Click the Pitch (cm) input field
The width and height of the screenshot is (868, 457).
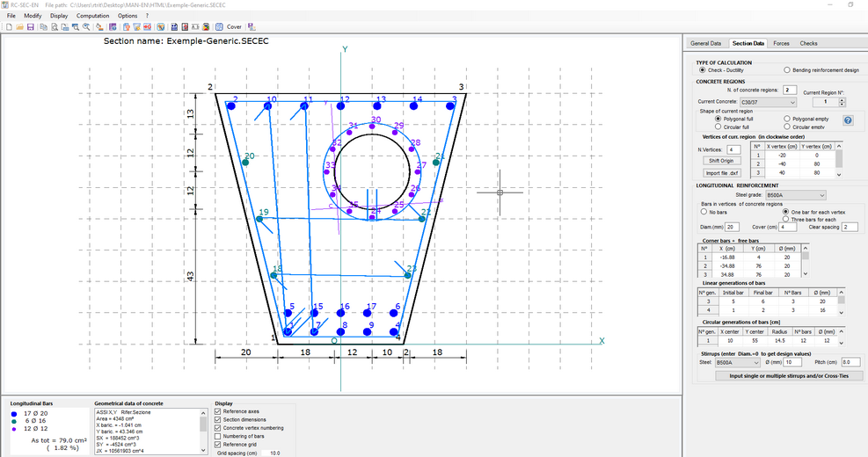[x=850, y=362]
